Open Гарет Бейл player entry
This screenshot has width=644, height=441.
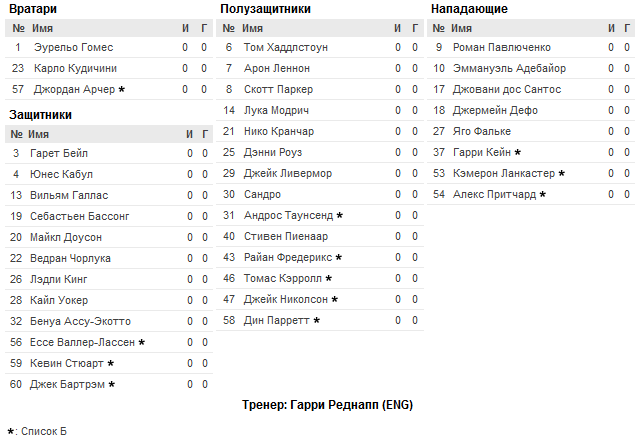coord(59,154)
